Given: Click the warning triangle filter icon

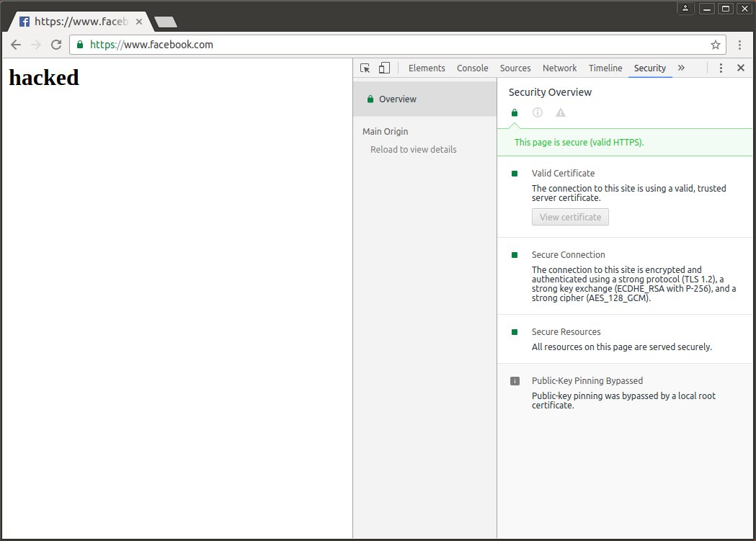Looking at the screenshot, I should point(560,112).
